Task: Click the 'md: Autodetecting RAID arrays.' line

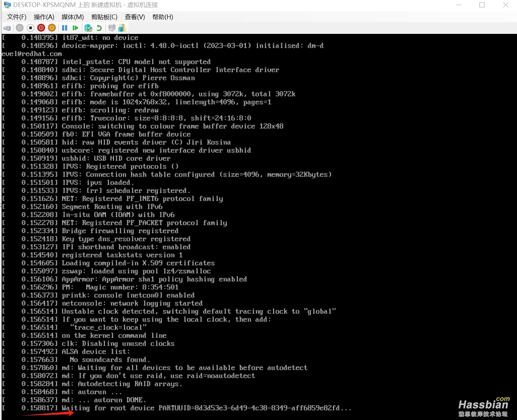Action: [92, 384]
